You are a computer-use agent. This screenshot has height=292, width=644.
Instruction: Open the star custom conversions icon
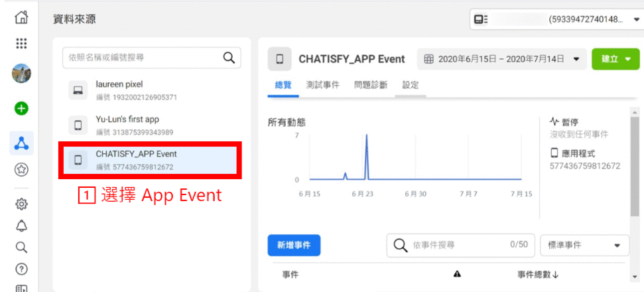(x=21, y=170)
